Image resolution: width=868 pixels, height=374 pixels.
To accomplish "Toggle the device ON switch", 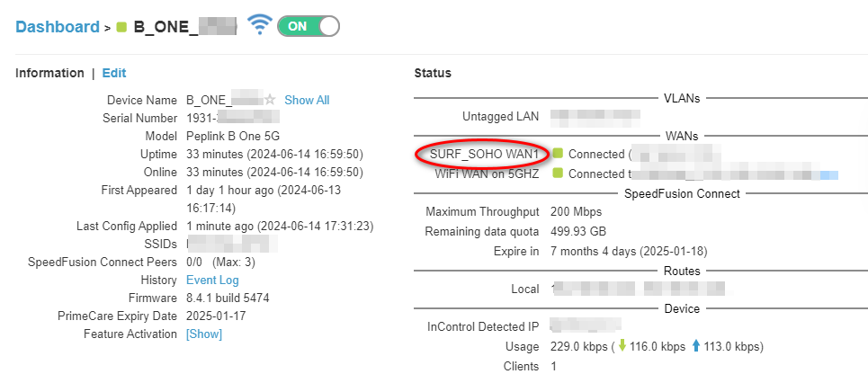I will [309, 26].
